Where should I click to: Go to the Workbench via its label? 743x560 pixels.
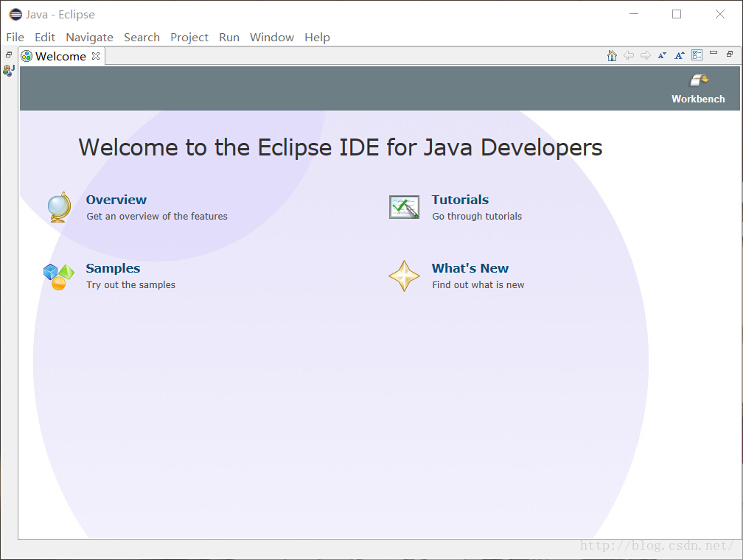[698, 99]
